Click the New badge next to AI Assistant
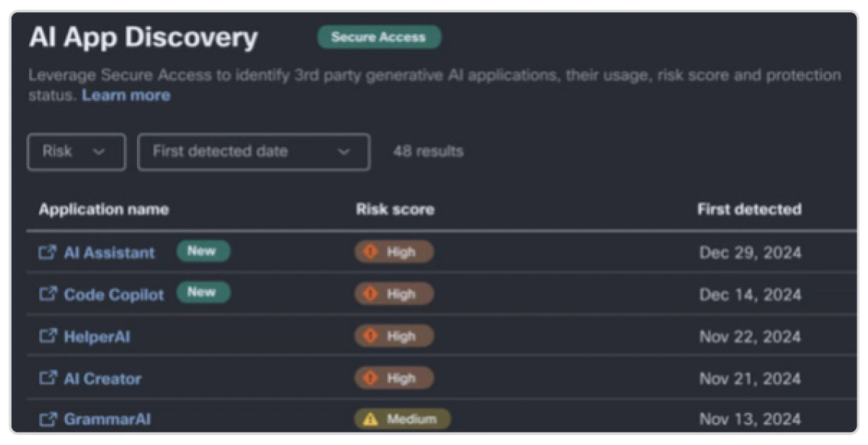This screenshot has width=868, height=445. [203, 251]
